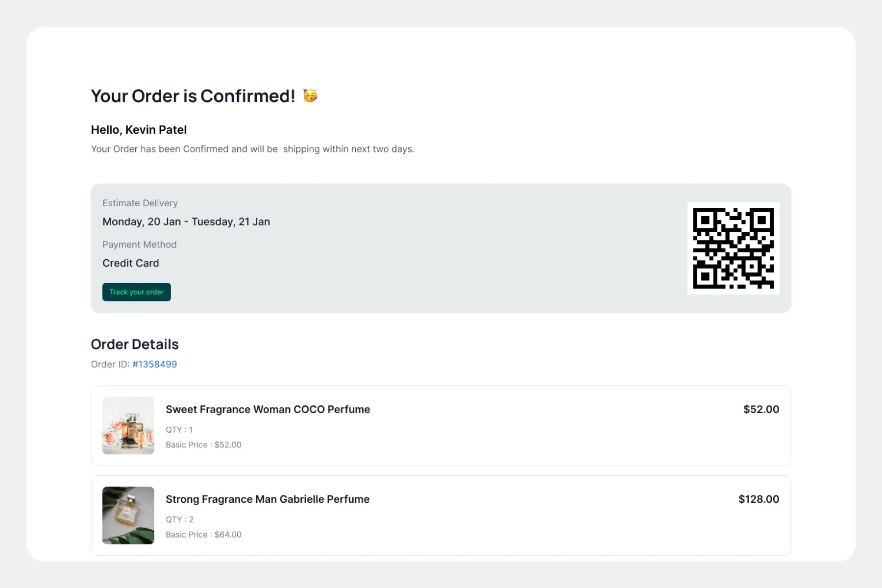Click the Hello, Kevin Patel greeting
Screen dimensions: 882x588
point(139,130)
